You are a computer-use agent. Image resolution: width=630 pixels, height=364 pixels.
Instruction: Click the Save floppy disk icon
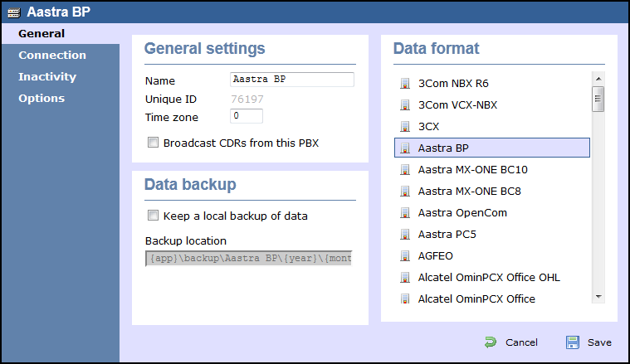click(x=572, y=342)
